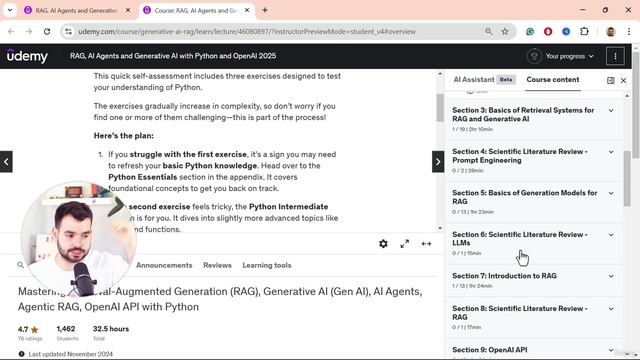Click the search icon in the course tabs

pos(20,265)
